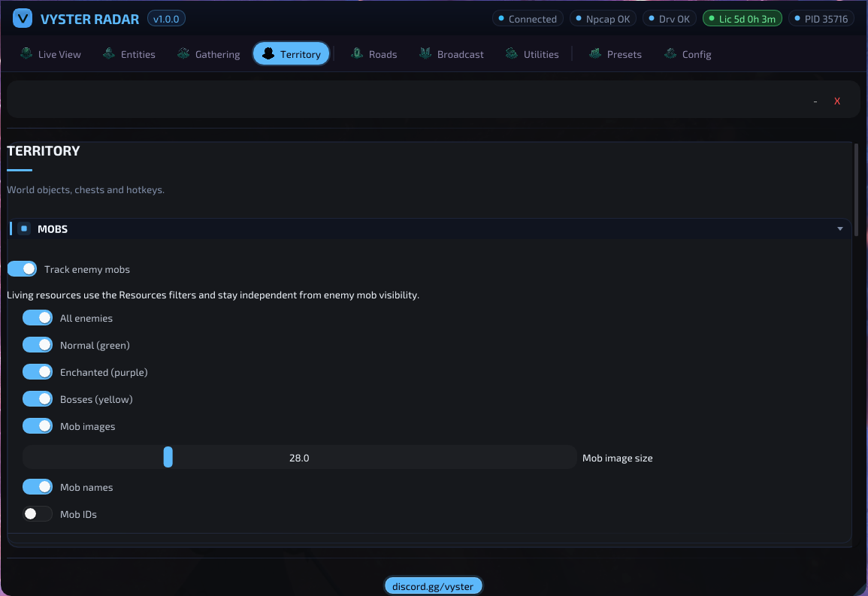The width and height of the screenshot is (868, 596).
Task: Open the Live View tab
Action: click(50, 53)
